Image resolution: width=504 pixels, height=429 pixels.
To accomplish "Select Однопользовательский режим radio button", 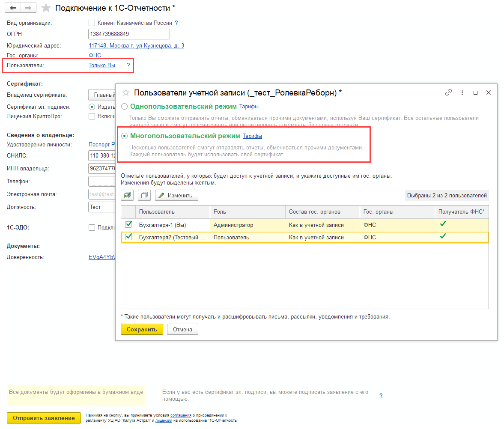I will 125,106.
